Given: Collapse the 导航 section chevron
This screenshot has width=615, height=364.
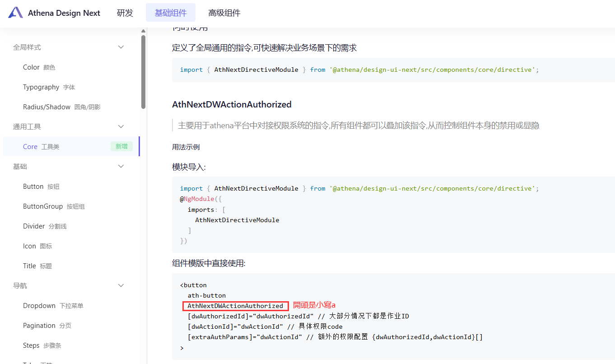Looking at the screenshot, I should click(x=121, y=286).
